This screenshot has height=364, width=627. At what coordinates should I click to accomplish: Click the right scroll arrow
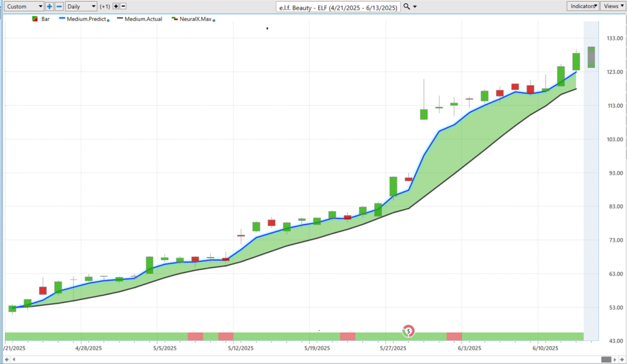[615, 360]
